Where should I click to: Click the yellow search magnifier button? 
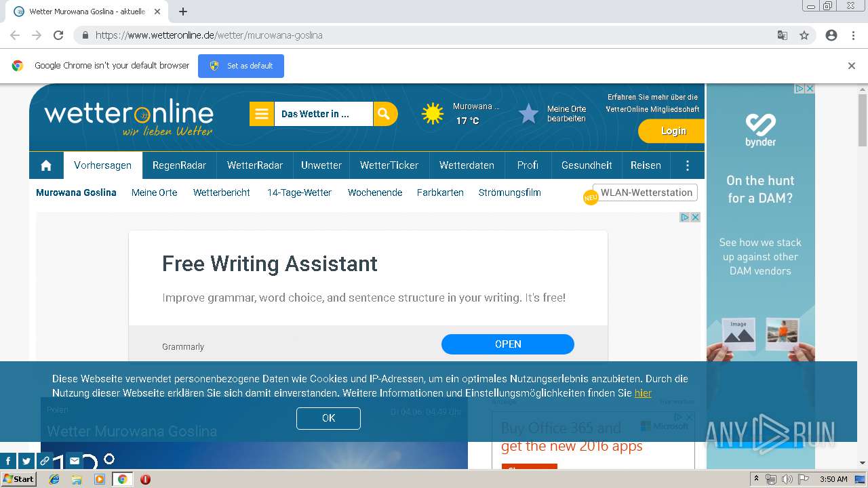pyautogui.click(x=384, y=114)
